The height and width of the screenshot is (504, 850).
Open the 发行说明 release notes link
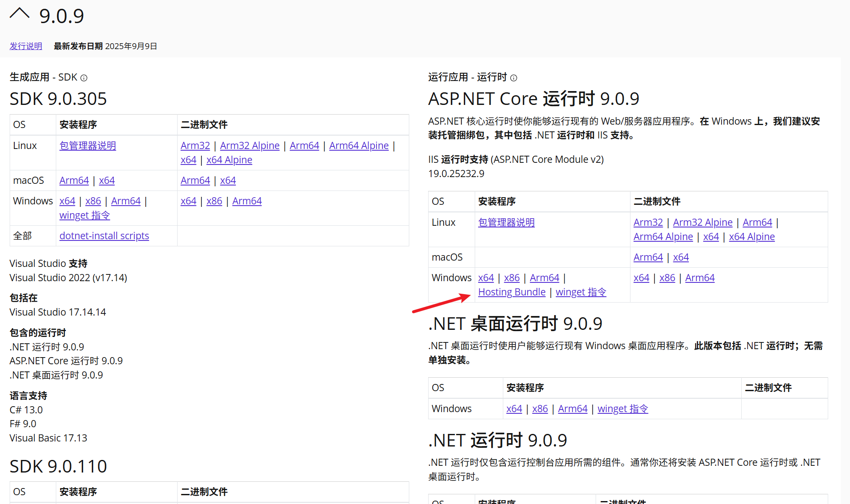(26, 46)
